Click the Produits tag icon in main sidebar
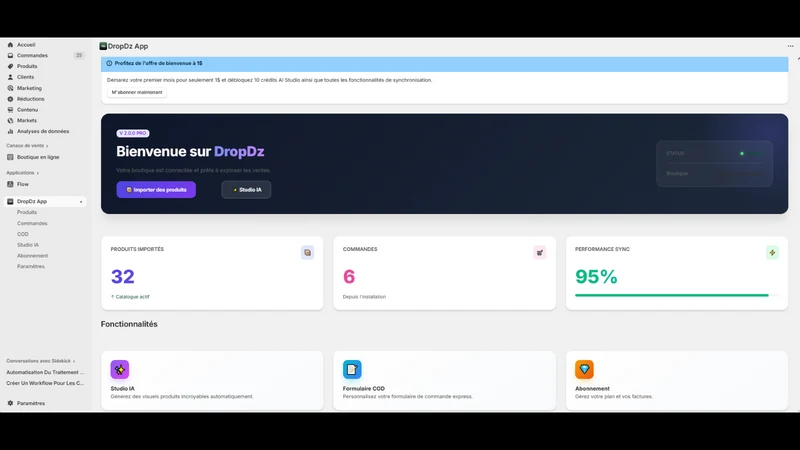Image resolution: width=800 pixels, height=450 pixels. pyautogui.click(x=10, y=66)
